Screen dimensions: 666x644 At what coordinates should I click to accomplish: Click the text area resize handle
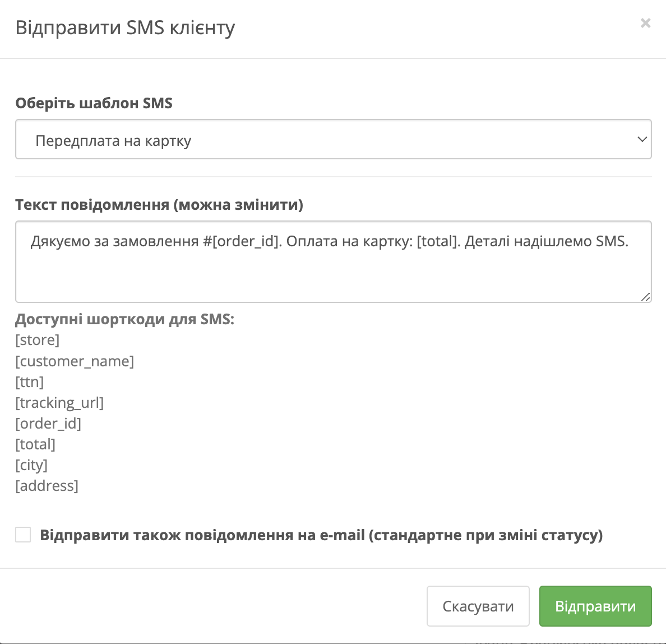645,297
